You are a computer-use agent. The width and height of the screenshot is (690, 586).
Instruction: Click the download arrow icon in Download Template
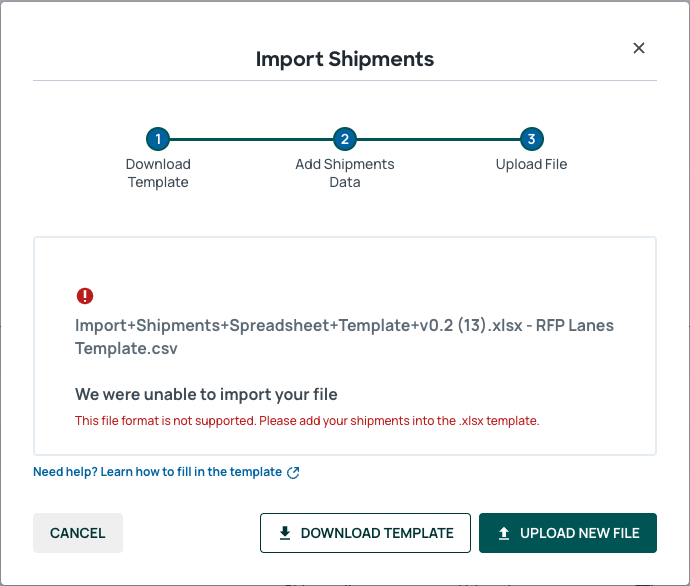[285, 533]
